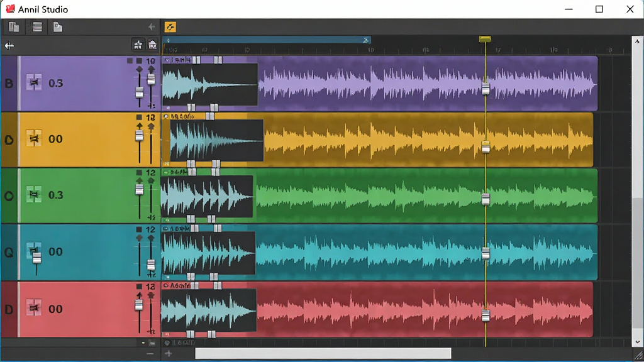Toggle the square button on red track D
The width and height of the screenshot is (644, 362).
point(139,287)
